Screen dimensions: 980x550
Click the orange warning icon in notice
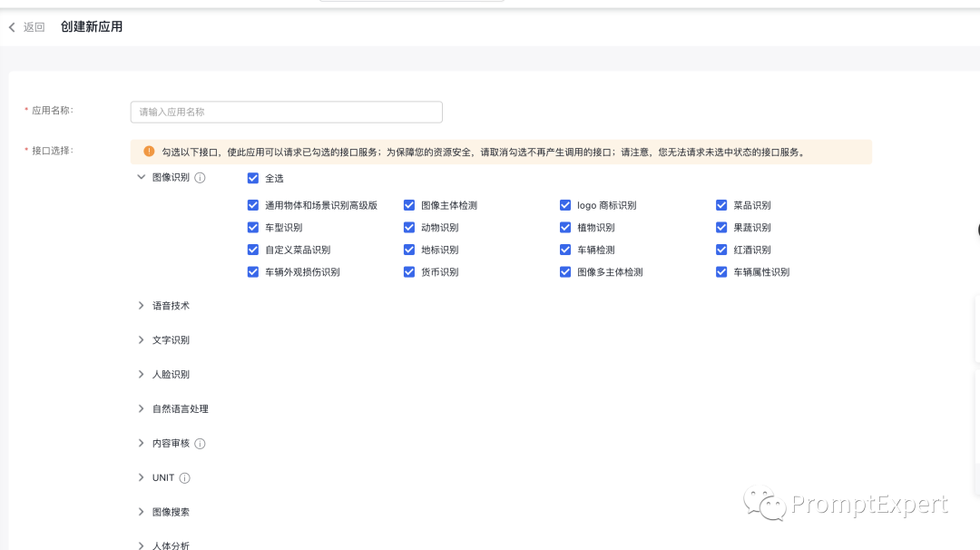(x=149, y=152)
